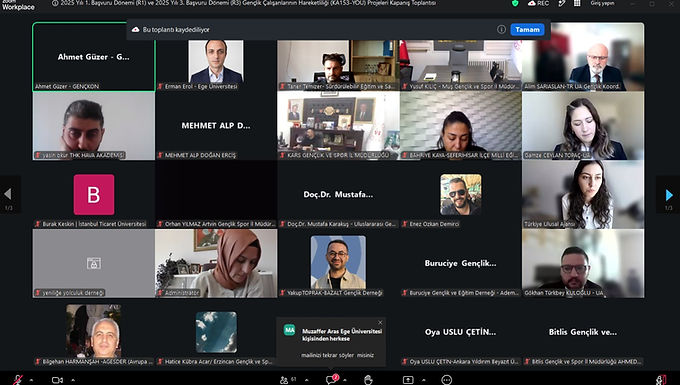
Task: Select Oya USLU ÇETİN tile
Action: (x=461, y=332)
